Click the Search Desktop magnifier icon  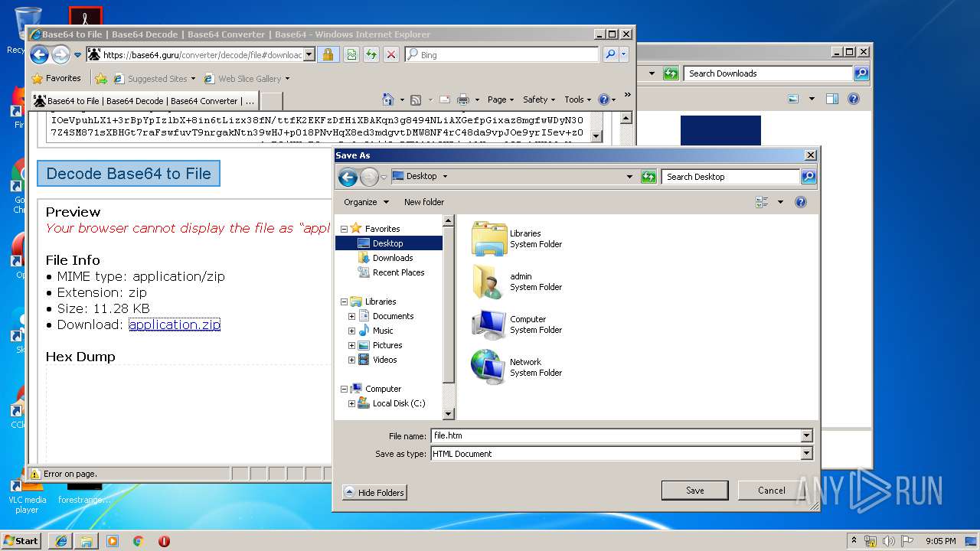point(808,177)
